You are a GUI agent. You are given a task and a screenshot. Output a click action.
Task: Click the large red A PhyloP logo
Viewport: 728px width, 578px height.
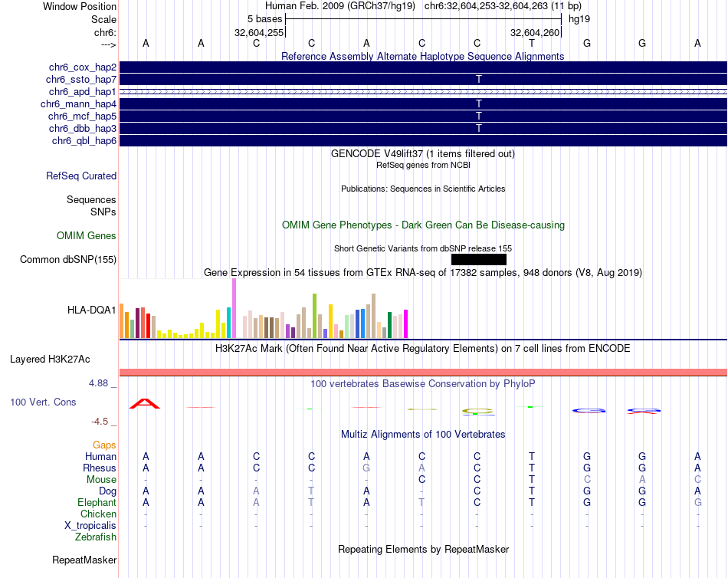145,404
